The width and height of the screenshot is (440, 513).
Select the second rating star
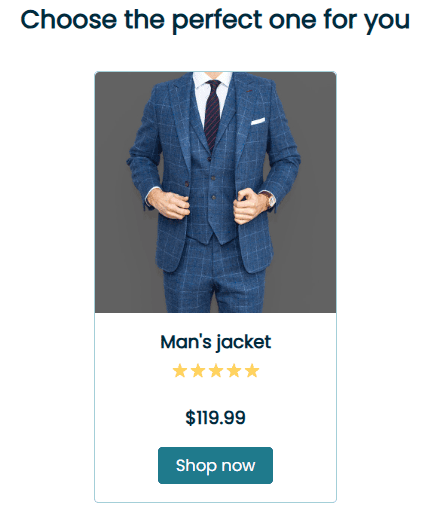(x=198, y=371)
